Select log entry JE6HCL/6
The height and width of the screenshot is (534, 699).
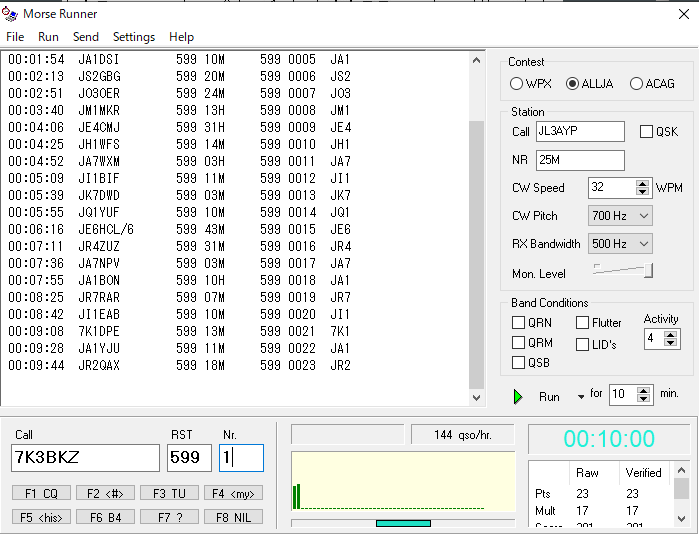(180, 229)
